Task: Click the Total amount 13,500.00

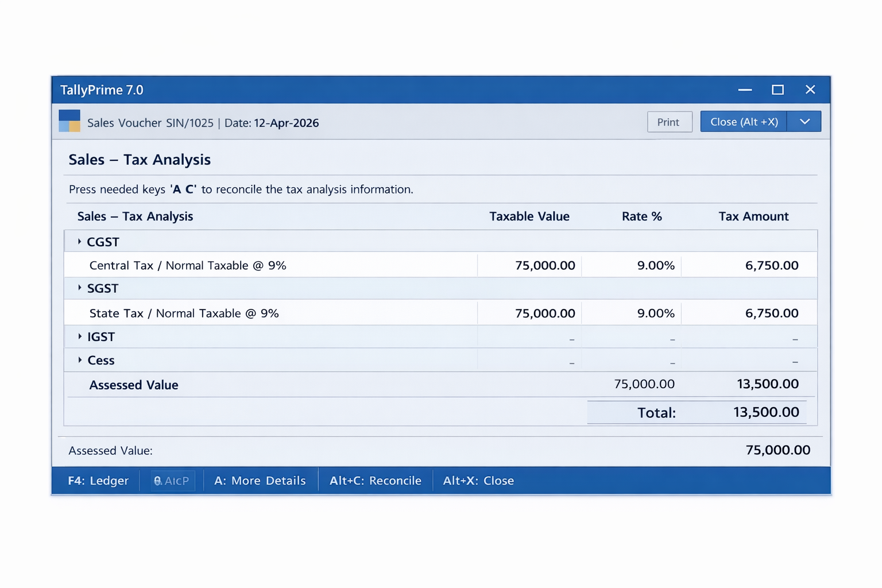Action: click(x=767, y=412)
